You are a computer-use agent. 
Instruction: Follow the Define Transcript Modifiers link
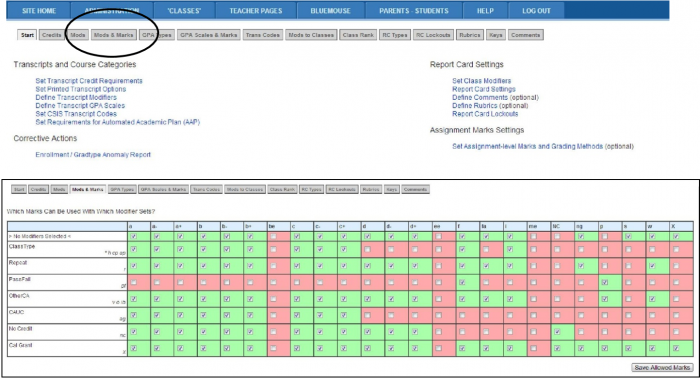click(x=76, y=97)
